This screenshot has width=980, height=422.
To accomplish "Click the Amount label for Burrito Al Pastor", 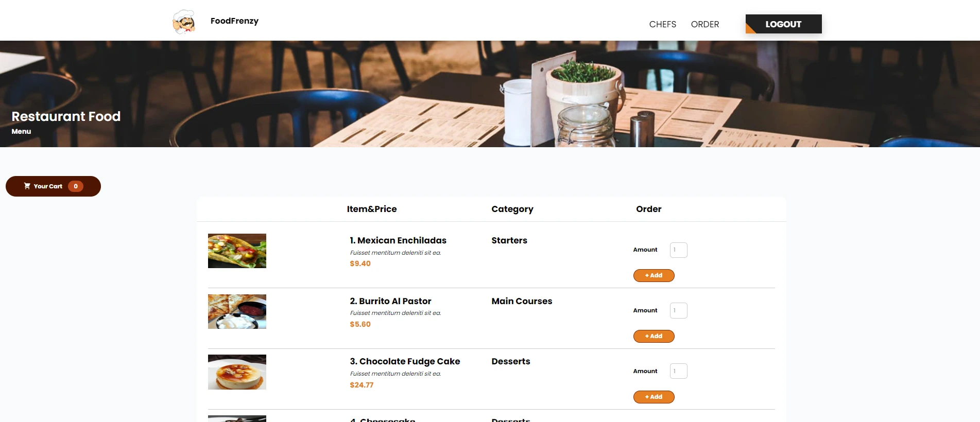I will 645,310.
